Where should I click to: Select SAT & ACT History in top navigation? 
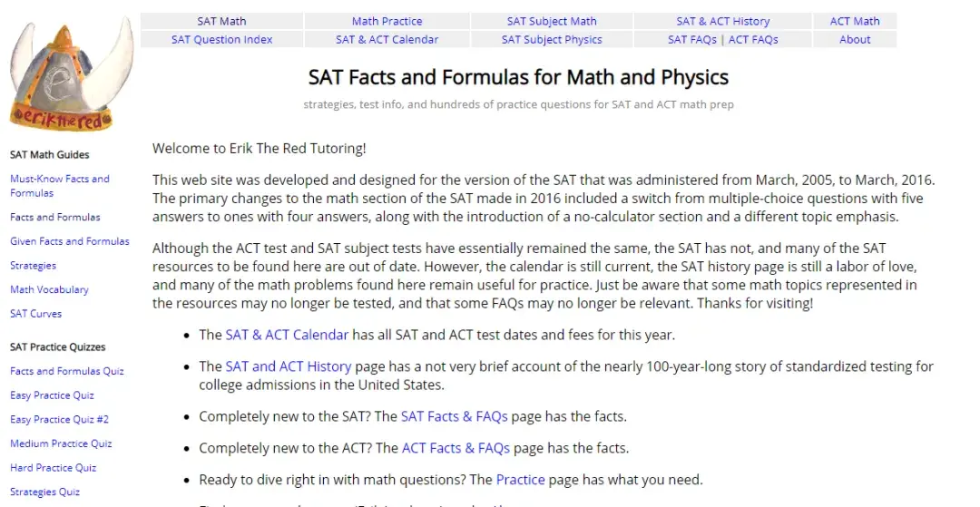pyautogui.click(x=722, y=21)
